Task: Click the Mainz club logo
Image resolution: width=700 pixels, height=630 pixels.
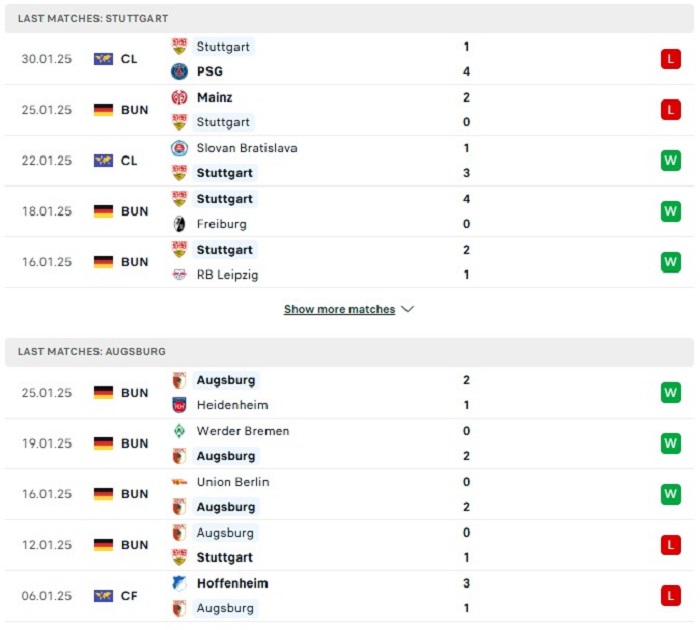Action: pyautogui.click(x=179, y=97)
